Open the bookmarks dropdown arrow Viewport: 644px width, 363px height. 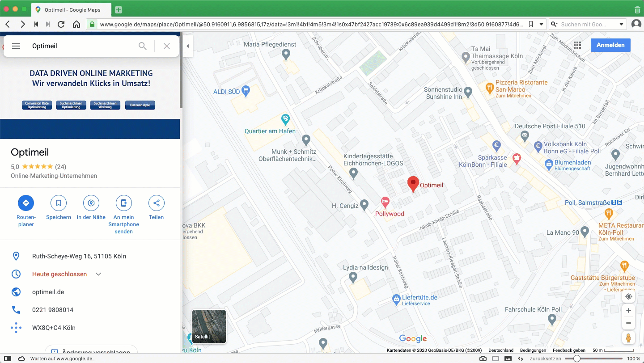542,24
